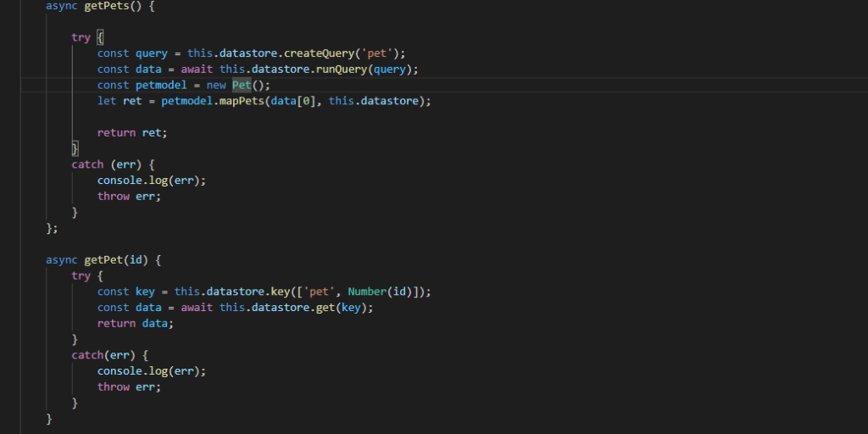Click the 'return ret' statement
This screenshot has width=868, height=434.
coord(132,133)
